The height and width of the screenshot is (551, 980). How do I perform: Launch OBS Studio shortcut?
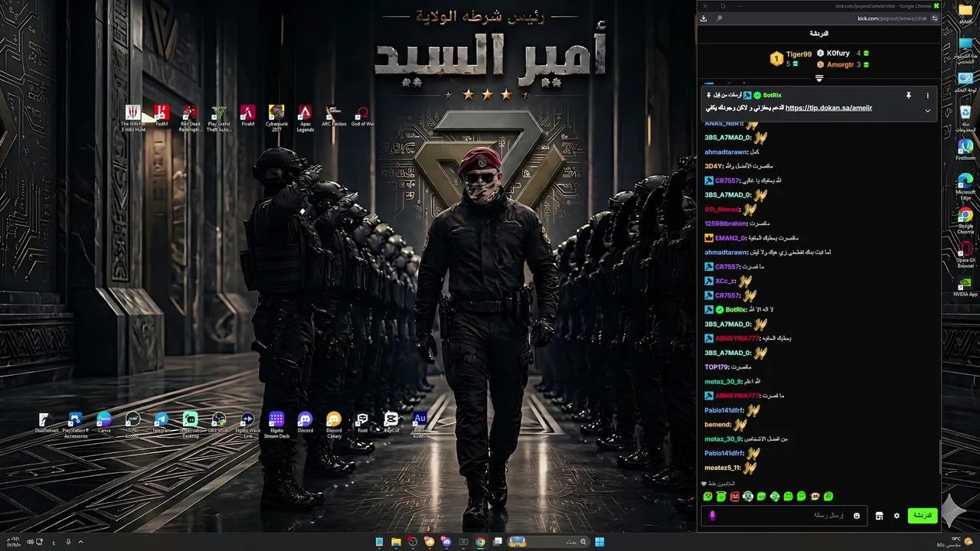[x=219, y=422]
